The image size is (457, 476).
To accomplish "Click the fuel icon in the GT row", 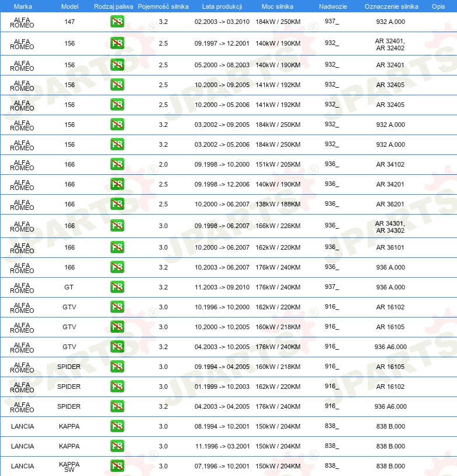I will (117, 287).
